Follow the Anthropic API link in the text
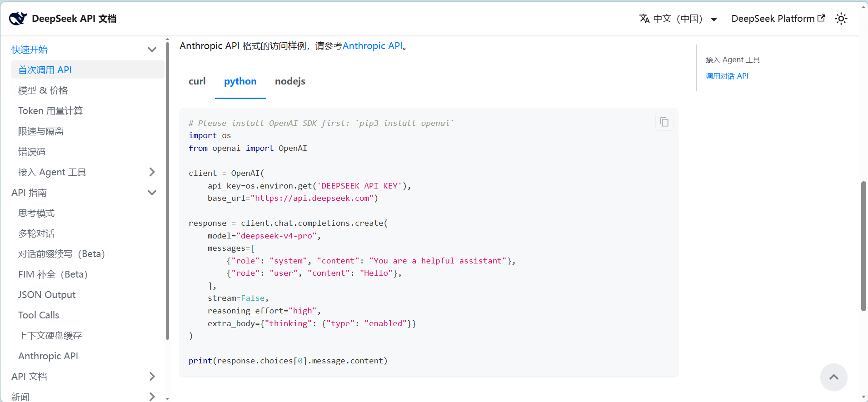868x402 pixels. 373,46
